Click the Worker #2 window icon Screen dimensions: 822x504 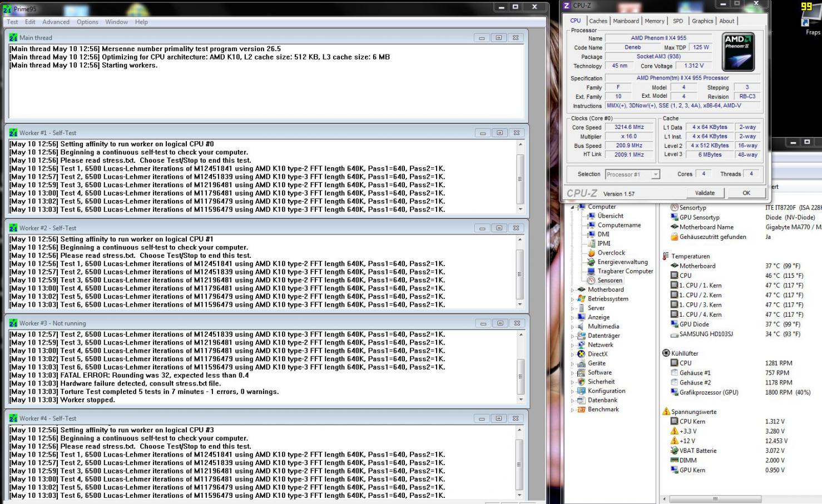click(13, 228)
